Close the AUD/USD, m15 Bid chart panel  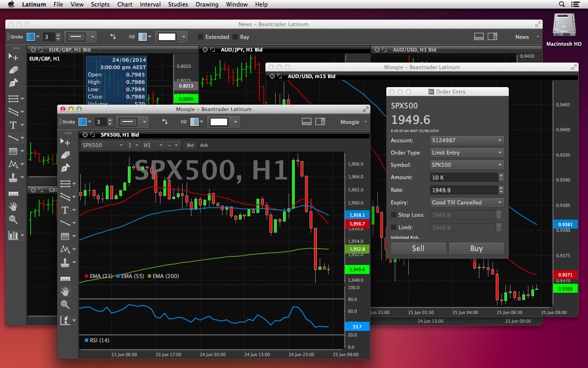272,76
